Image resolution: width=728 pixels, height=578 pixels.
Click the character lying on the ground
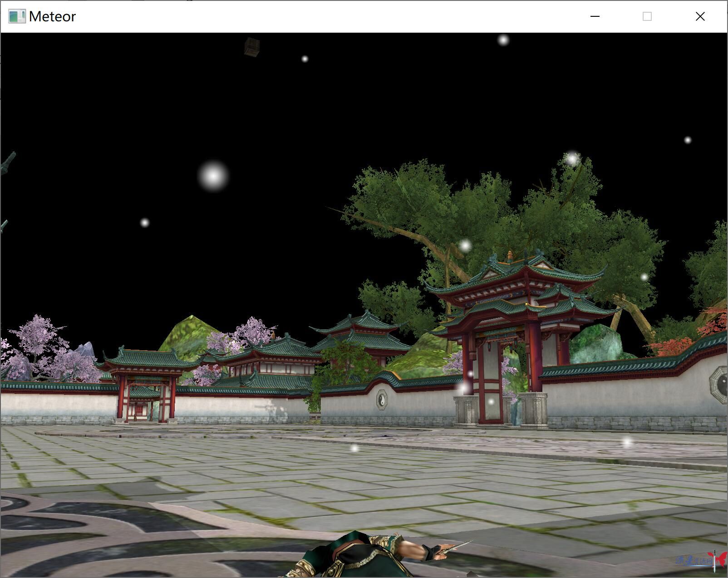click(372, 554)
